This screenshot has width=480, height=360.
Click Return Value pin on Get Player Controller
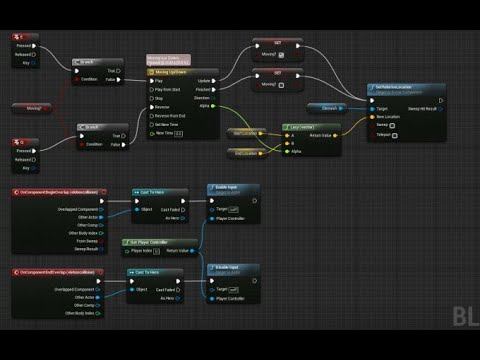[x=192, y=251]
